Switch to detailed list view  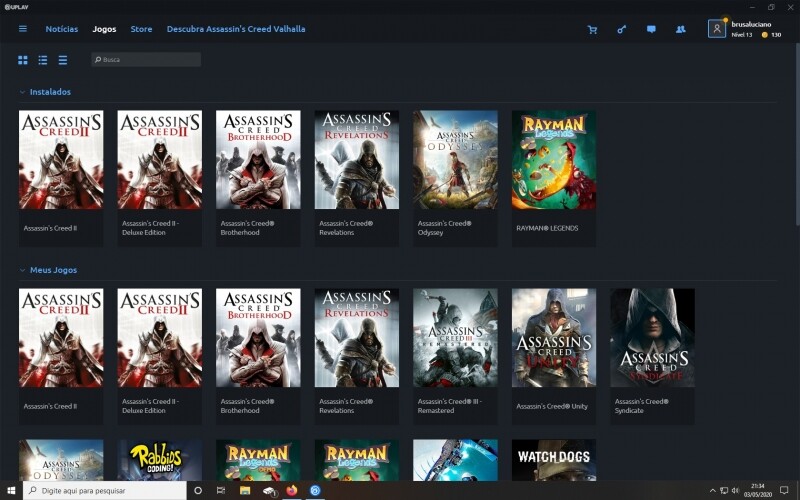[43, 60]
